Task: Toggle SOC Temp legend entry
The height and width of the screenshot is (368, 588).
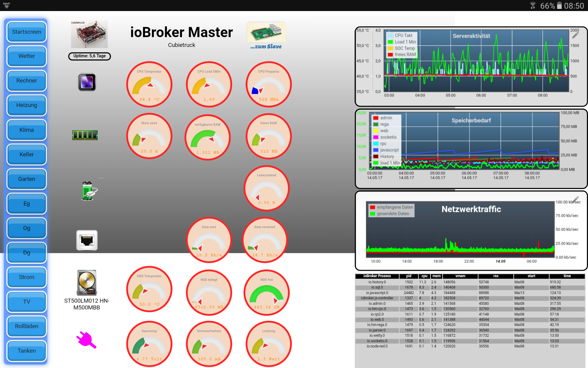Action: [x=401, y=48]
